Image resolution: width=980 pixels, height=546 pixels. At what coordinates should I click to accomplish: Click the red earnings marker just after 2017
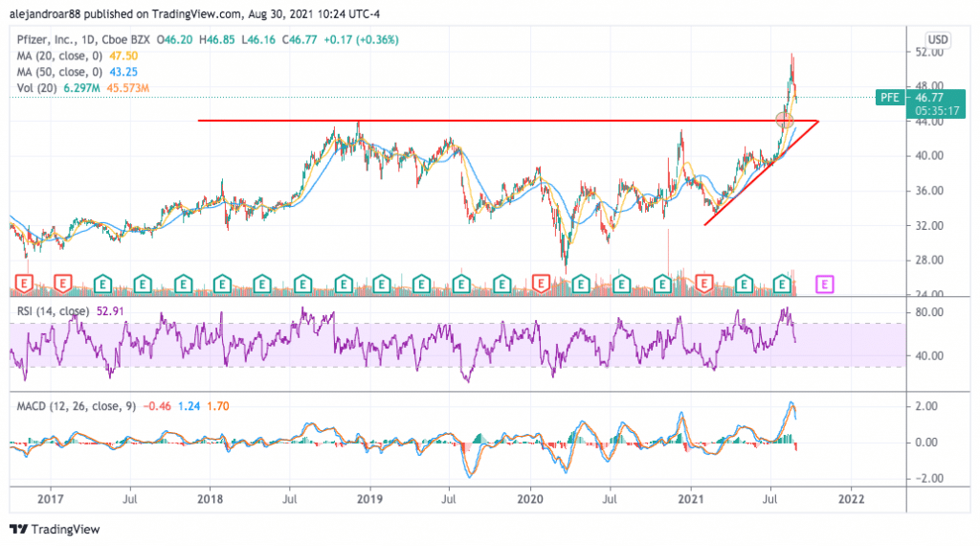tap(62, 284)
